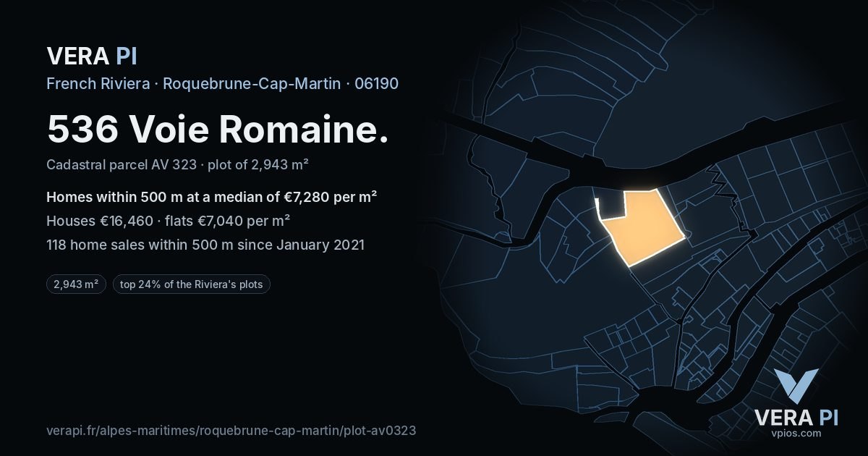
Task: Click the French Riviera · Roquebrune-Cap-Martin · 06190 line
Action: (x=222, y=83)
